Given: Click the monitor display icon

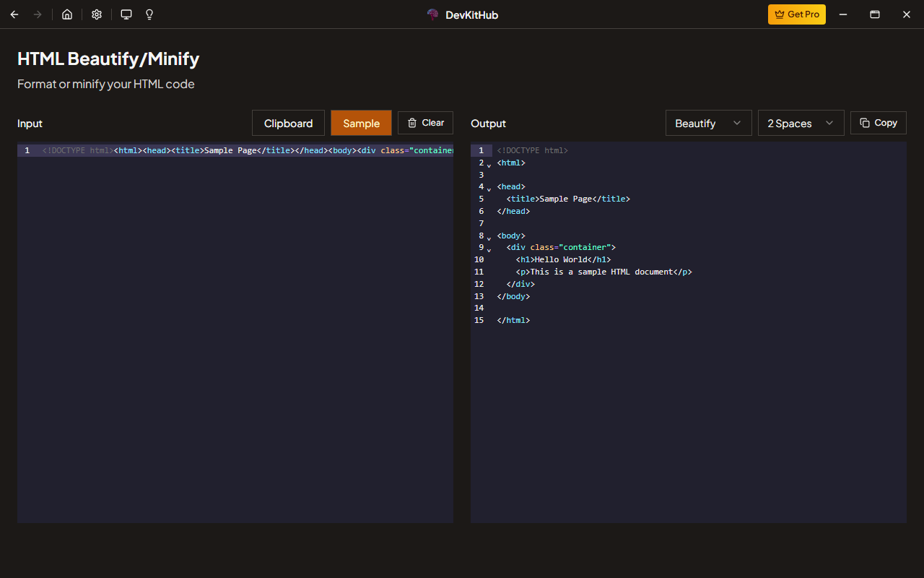Looking at the screenshot, I should click(x=126, y=14).
